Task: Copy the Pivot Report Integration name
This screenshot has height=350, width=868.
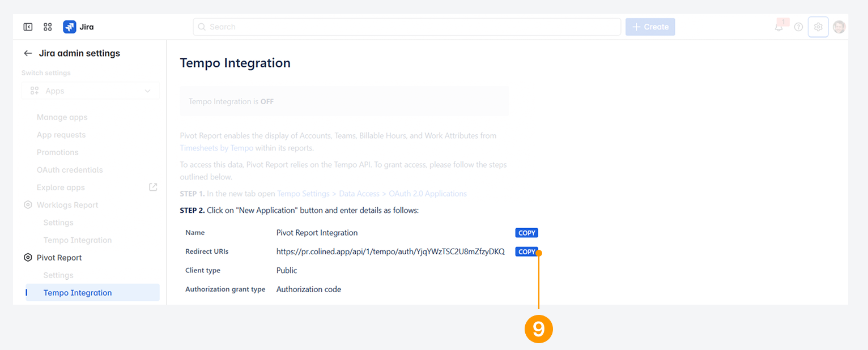Action: 527,233
